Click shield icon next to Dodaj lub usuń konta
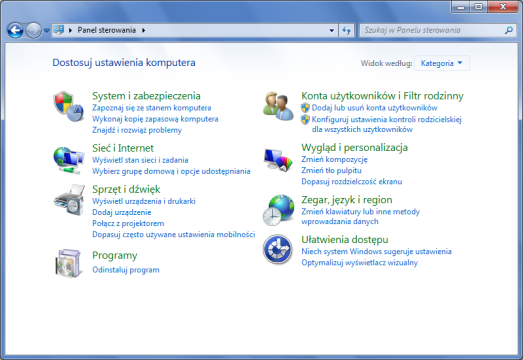The width and height of the screenshot is (523, 360). (x=305, y=108)
